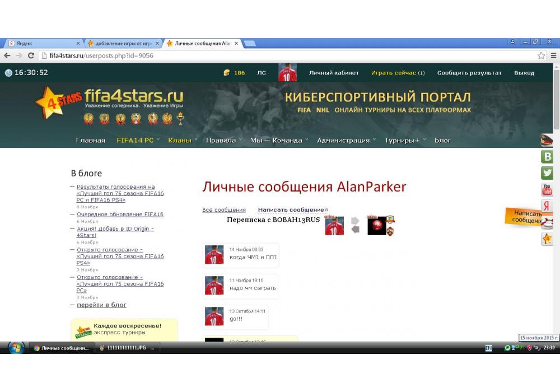
Task: Open Результаты голосования blog post
Action: (x=120, y=193)
